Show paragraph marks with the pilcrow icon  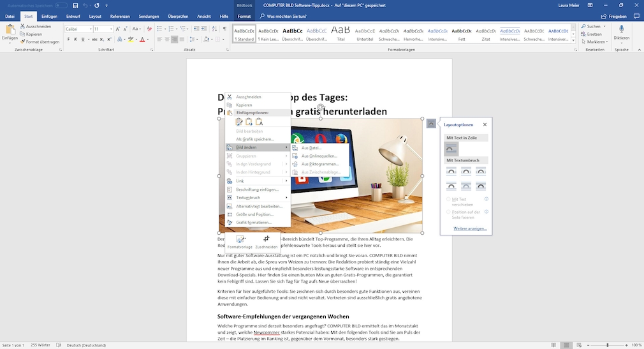[x=224, y=29]
